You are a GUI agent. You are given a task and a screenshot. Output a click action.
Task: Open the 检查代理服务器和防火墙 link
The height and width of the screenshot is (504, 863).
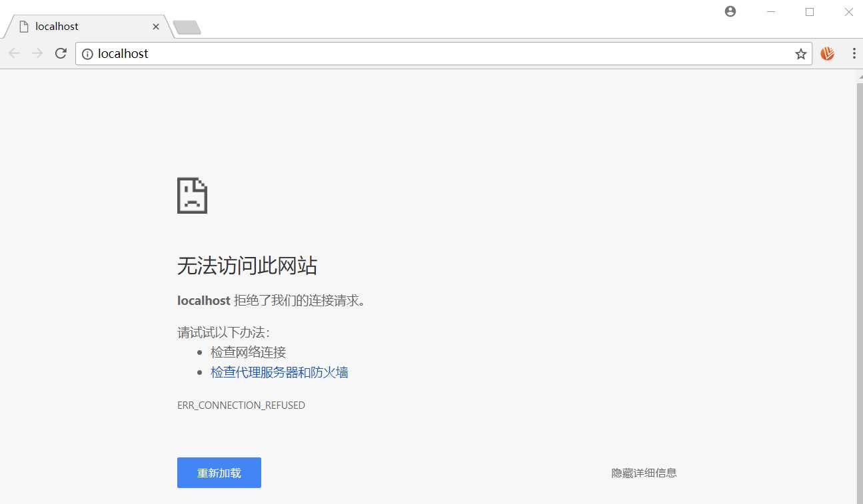(279, 372)
